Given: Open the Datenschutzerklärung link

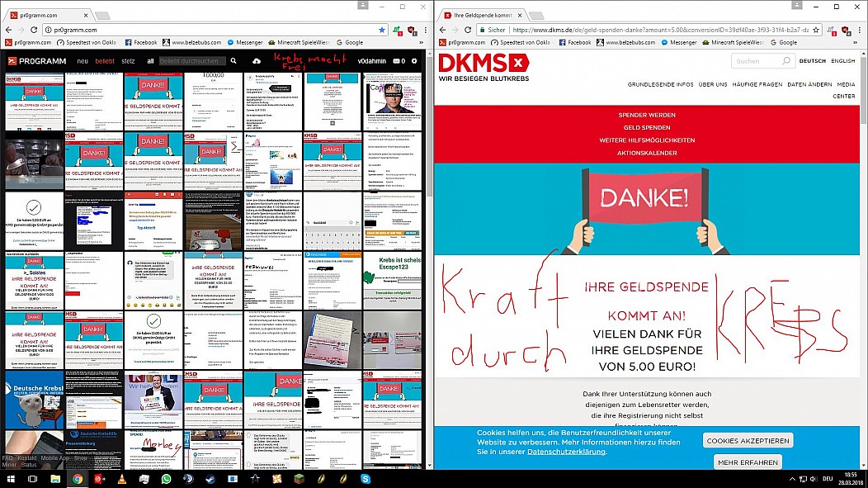Looking at the screenshot, I should point(566,452).
